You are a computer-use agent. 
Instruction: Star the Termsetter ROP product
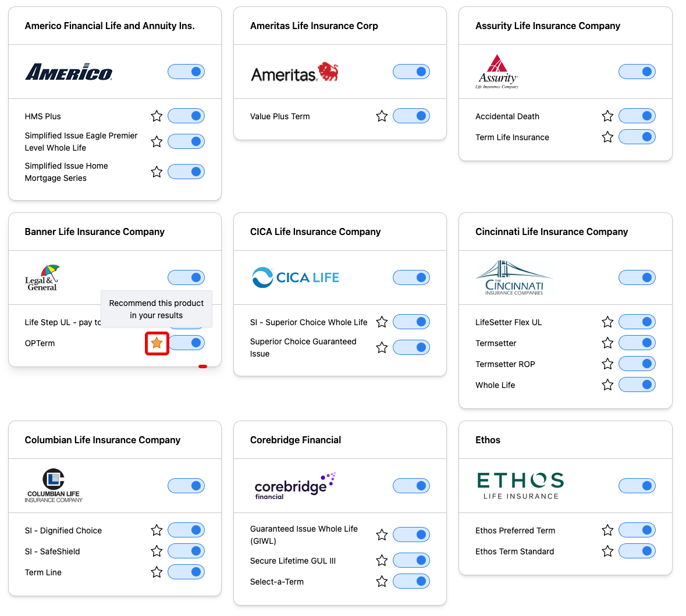(x=607, y=364)
